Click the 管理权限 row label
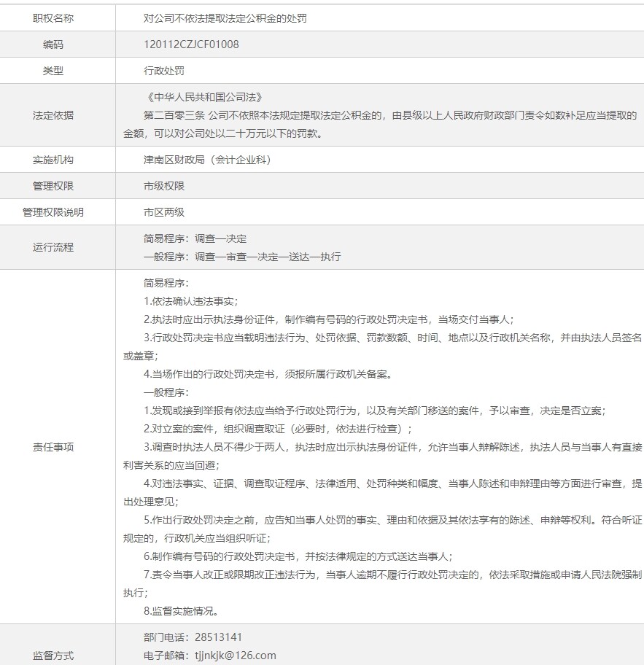The width and height of the screenshot is (644, 665). 53,186
